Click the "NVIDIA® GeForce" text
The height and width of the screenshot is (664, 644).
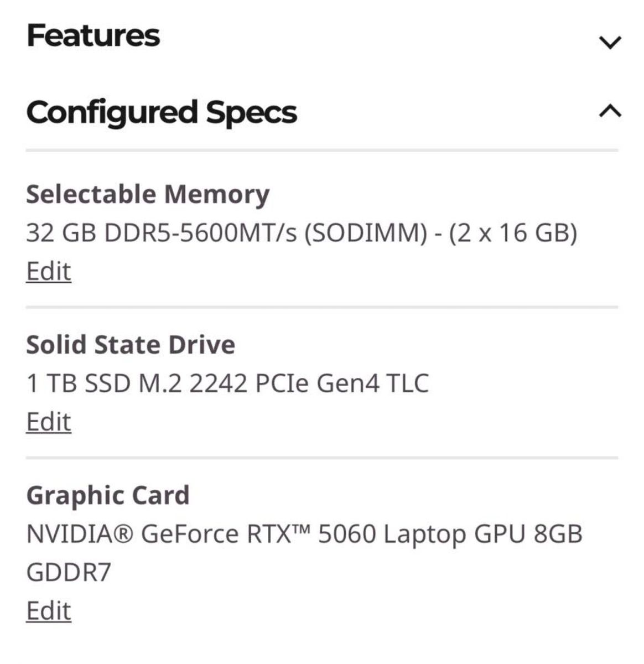(133, 534)
